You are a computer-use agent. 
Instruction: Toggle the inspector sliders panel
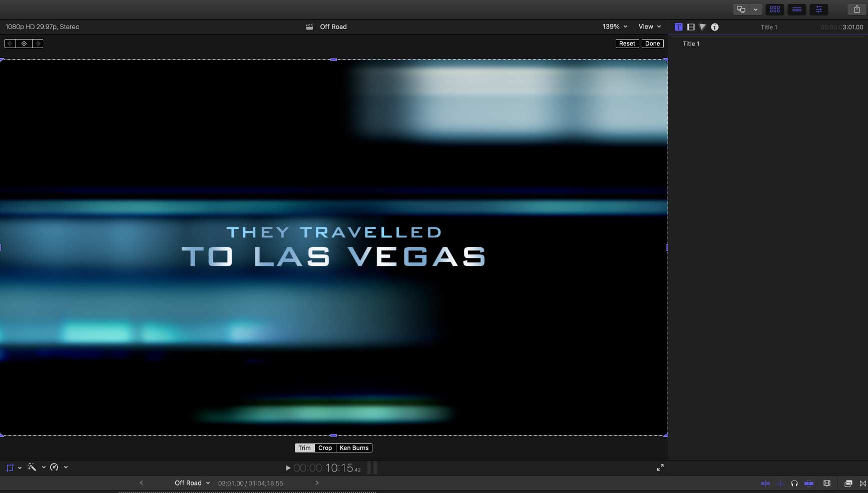point(819,10)
